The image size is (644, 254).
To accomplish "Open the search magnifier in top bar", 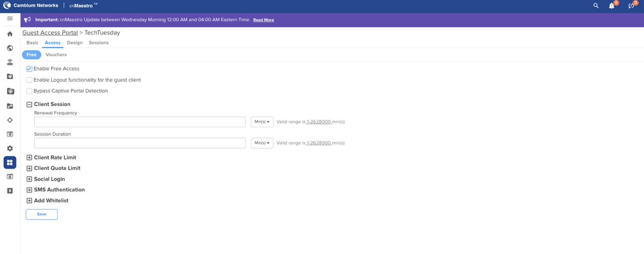I will pyautogui.click(x=596, y=6).
